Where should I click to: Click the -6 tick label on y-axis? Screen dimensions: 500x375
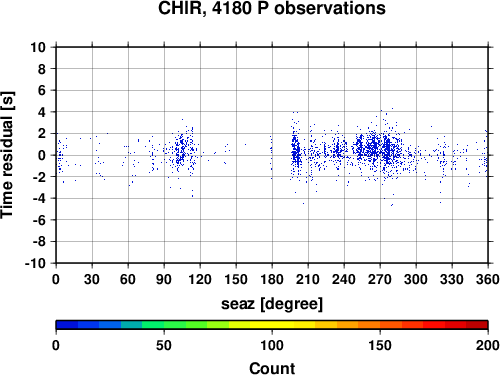(x=39, y=220)
